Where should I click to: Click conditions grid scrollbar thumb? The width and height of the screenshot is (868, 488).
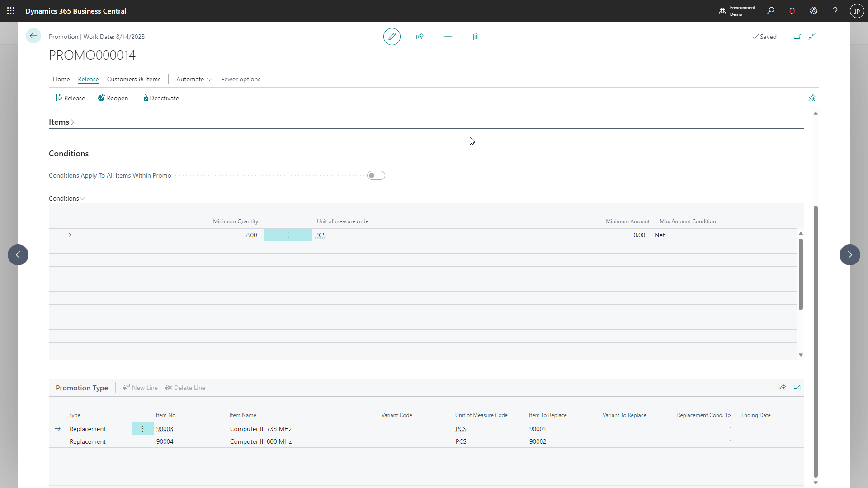coord(801,274)
